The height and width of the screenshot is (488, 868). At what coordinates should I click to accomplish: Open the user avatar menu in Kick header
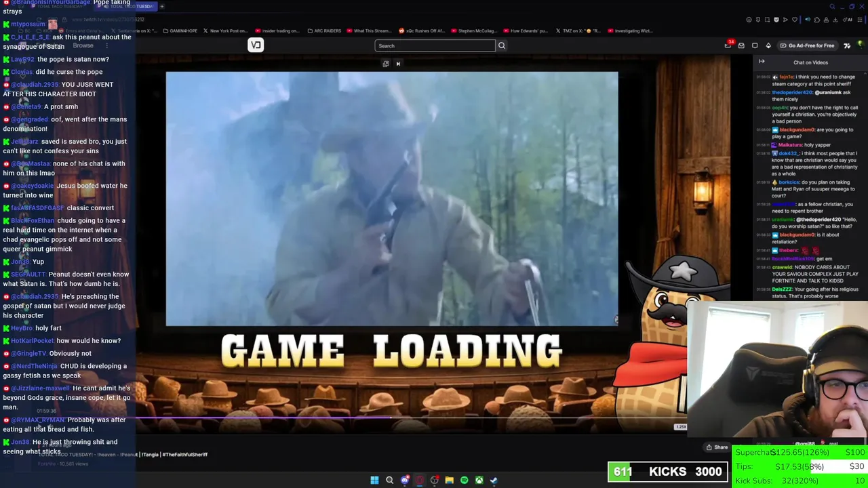pyautogui.click(x=860, y=45)
